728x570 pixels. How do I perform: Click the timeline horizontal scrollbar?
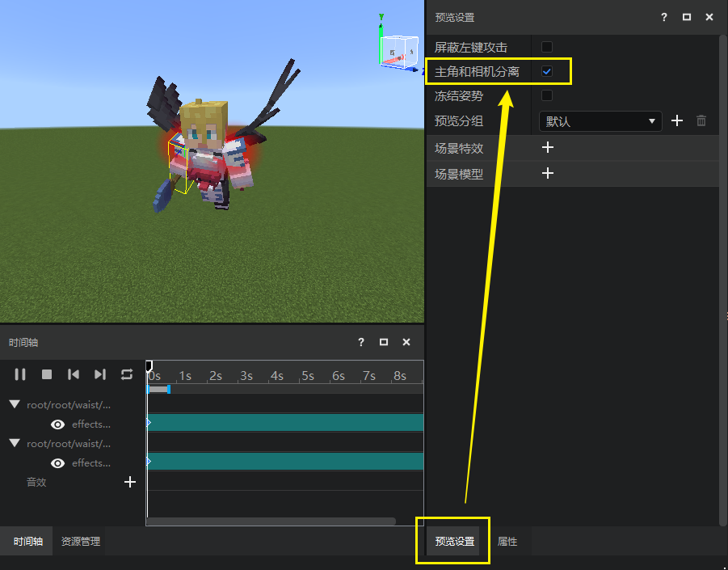point(271,521)
